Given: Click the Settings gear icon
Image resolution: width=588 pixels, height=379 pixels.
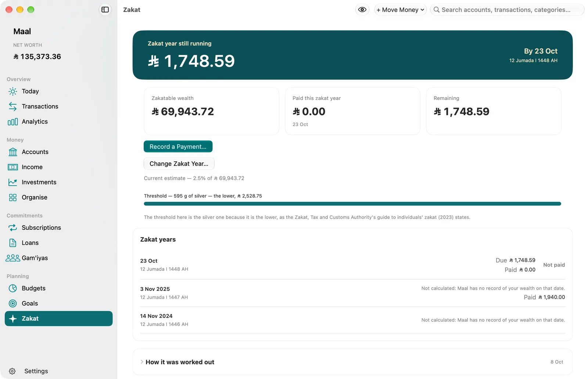Looking at the screenshot, I should click(x=12, y=371).
